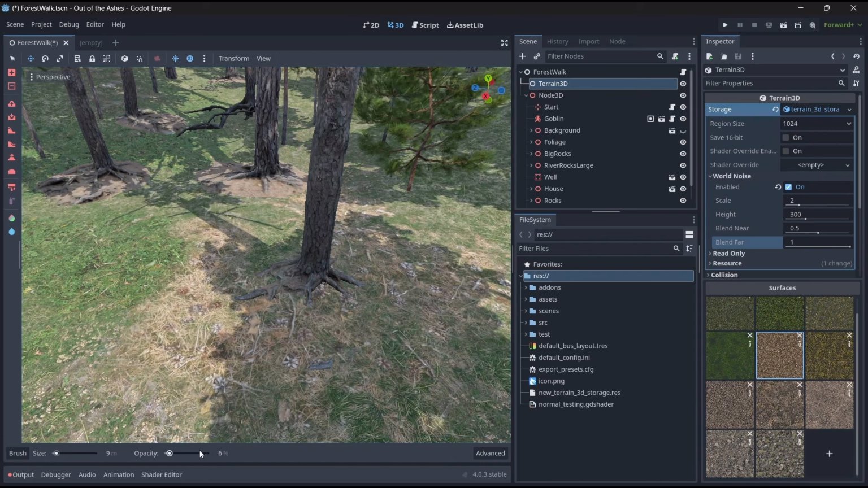Open the Shader Editor bottom panel
The height and width of the screenshot is (488, 868).
pyautogui.click(x=162, y=474)
